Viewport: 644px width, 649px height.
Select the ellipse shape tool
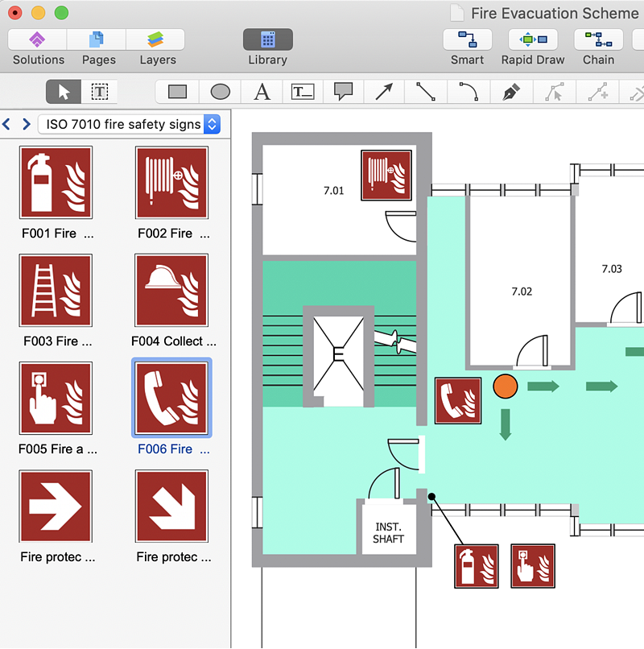click(x=220, y=92)
